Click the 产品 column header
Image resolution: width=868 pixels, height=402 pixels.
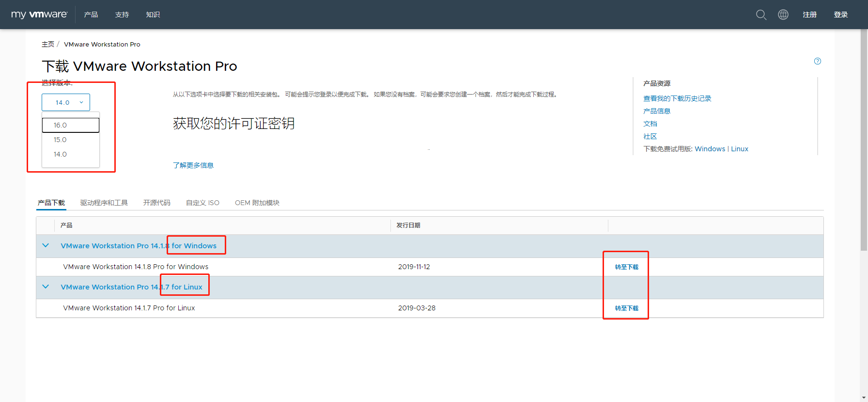pyautogui.click(x=66, y=225)
